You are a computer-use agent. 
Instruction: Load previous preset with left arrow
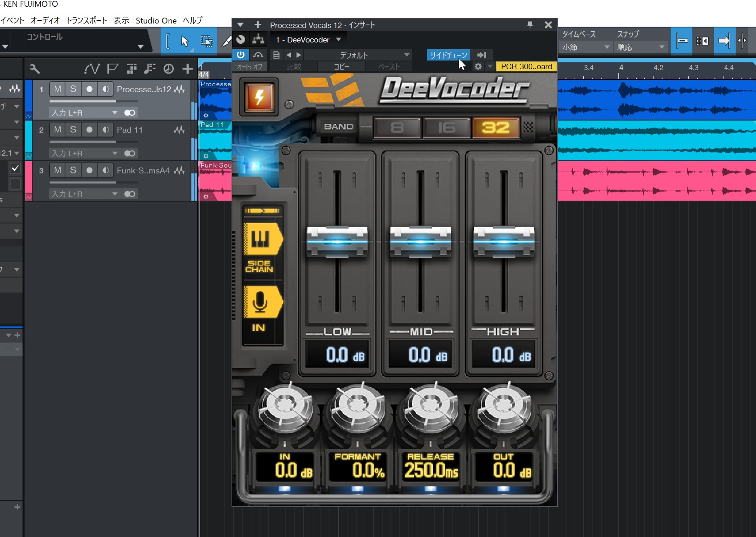pos(289,55)
